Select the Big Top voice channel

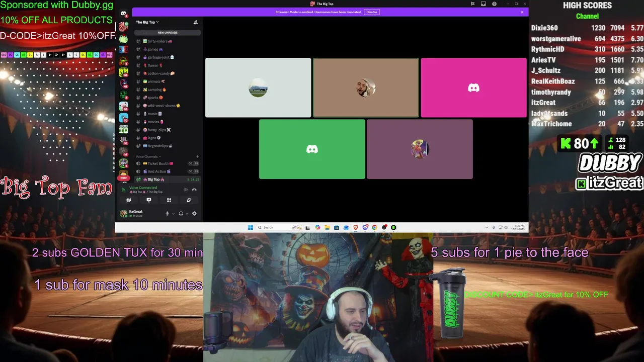point(168,179)
